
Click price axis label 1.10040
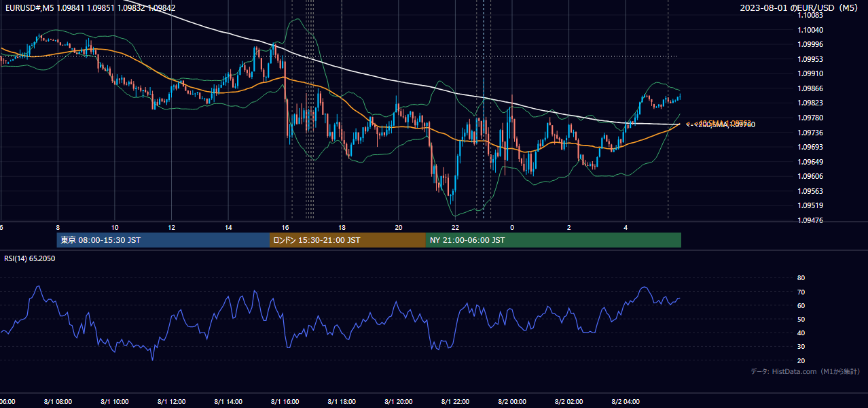pyautogui.click(x=810, y=30)
